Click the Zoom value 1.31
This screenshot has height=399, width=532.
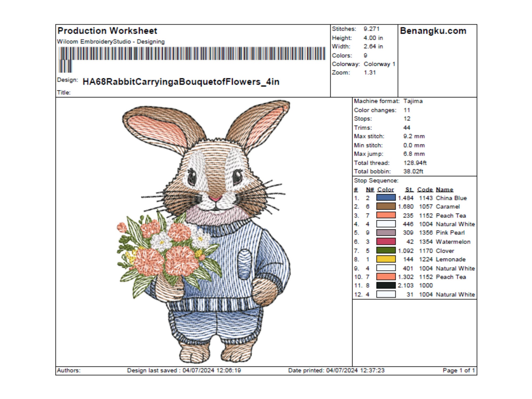click(x=370, y=72)
